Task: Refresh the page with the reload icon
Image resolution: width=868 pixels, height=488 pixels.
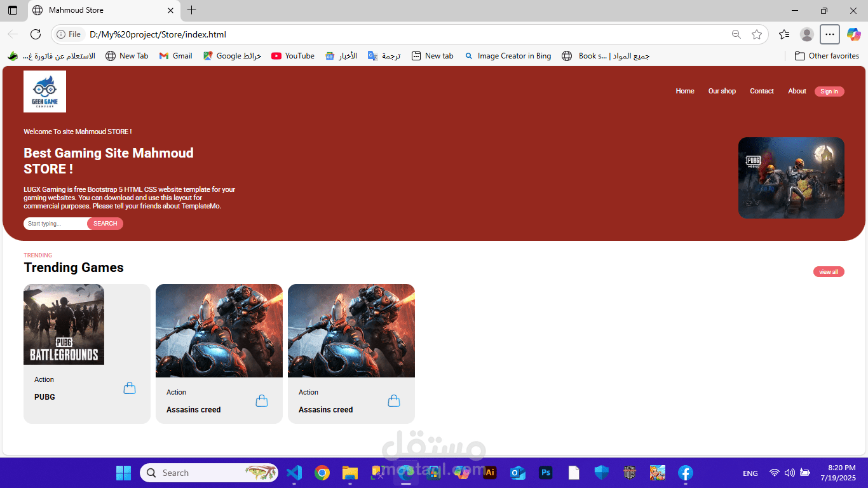Action: (36, 34)
